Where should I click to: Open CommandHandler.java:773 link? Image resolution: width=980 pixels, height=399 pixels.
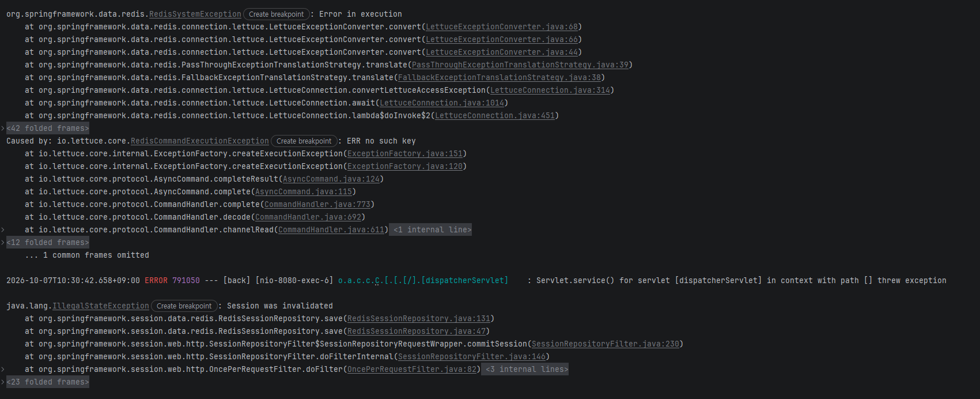coord(317,204)
